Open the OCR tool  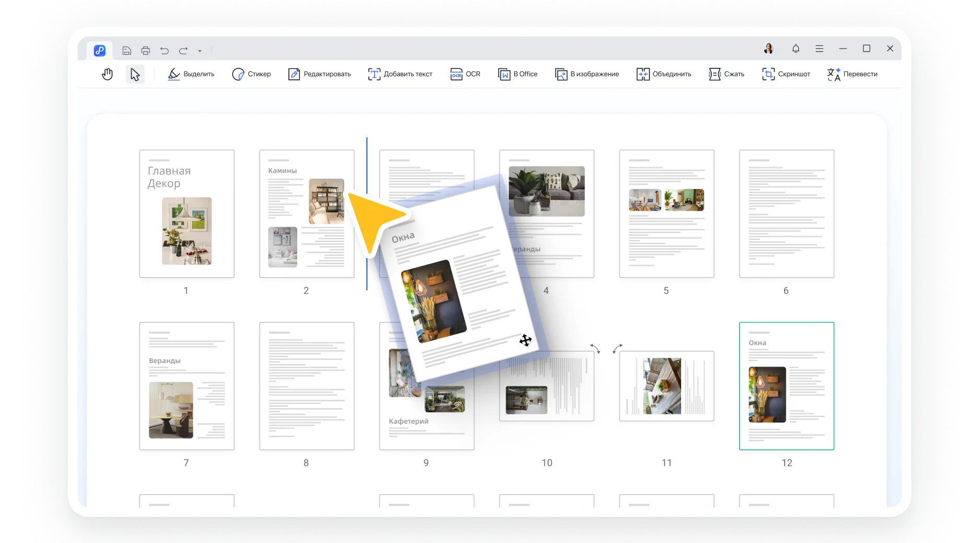coord(465,74)
